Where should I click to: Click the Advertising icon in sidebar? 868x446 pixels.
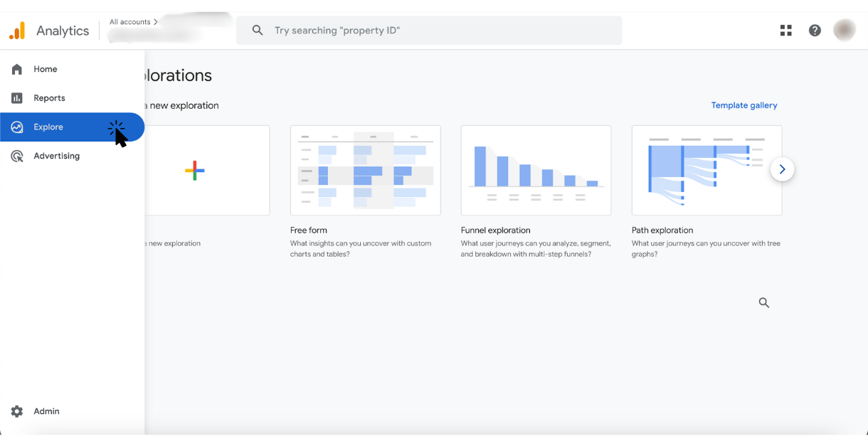(x=17, y=156)
